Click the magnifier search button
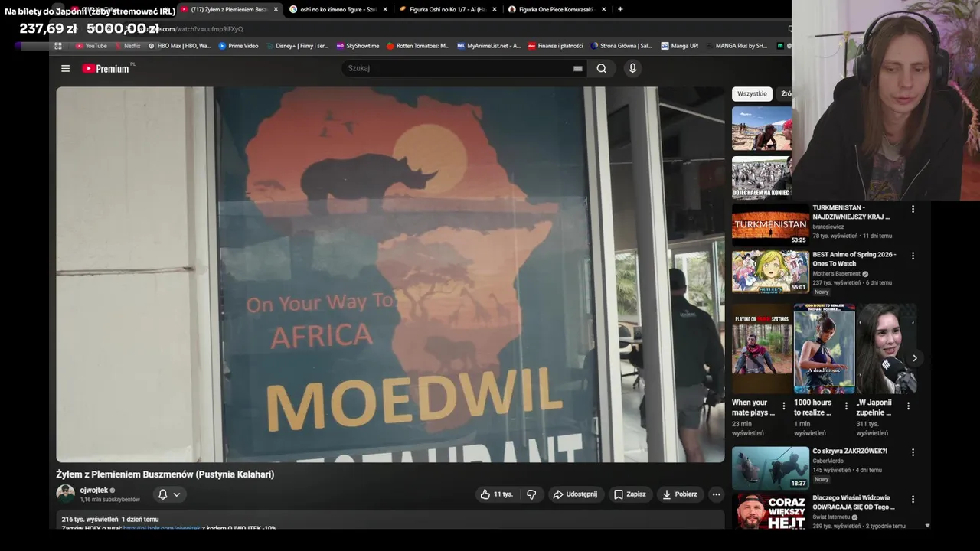 (602, 68)
